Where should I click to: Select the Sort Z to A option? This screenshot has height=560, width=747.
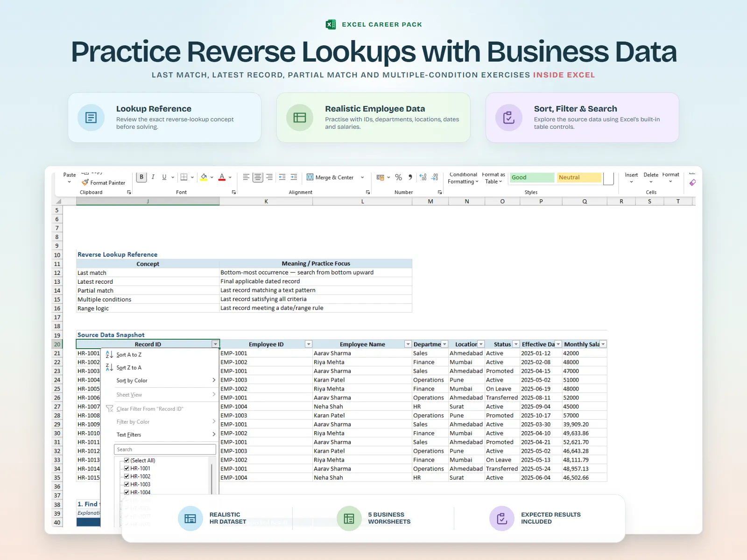coord(160,368)
